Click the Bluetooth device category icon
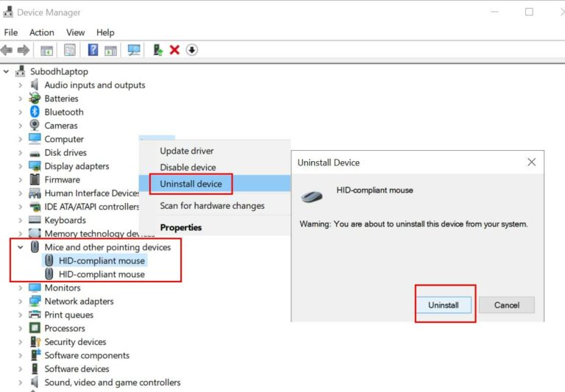 tap(35, 112)
